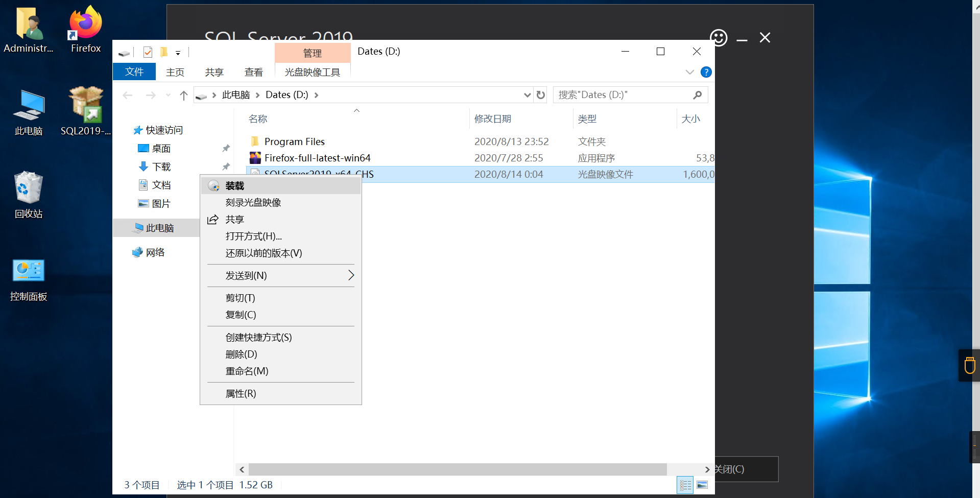The width and height of the screenshot is (980, 498).
Task: Click the new folder icon in quick access toolbar
Action: tap(164, 52)
